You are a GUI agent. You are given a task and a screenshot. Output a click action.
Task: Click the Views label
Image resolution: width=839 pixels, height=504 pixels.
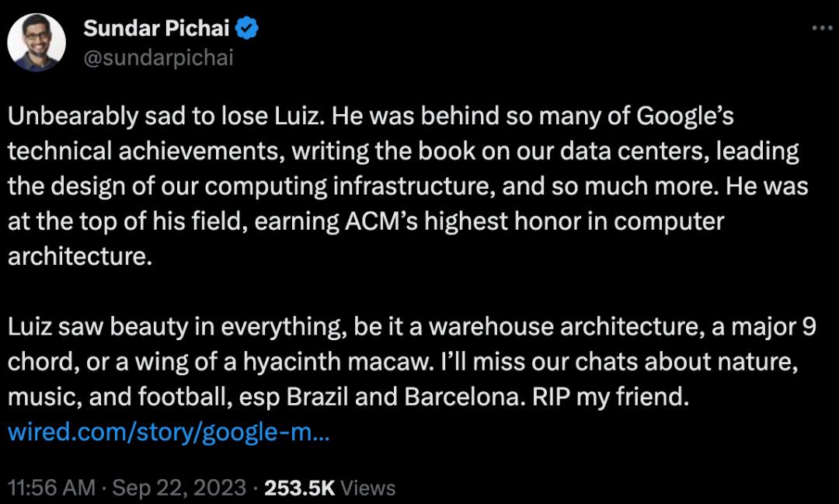[368, 488]
